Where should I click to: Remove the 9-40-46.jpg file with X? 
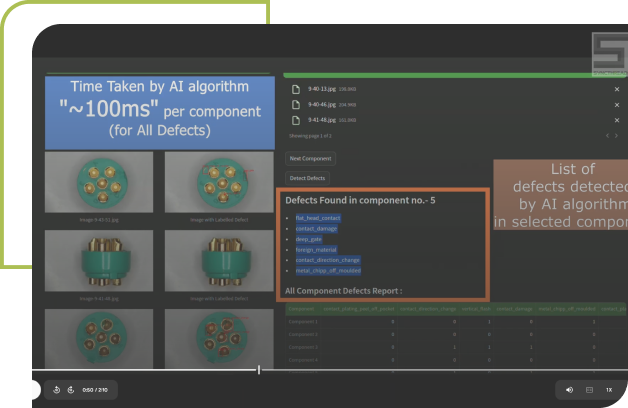coord(616,104)
